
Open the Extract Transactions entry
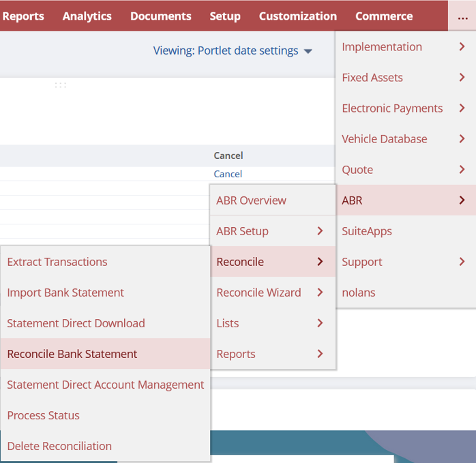tap(57, 262)
